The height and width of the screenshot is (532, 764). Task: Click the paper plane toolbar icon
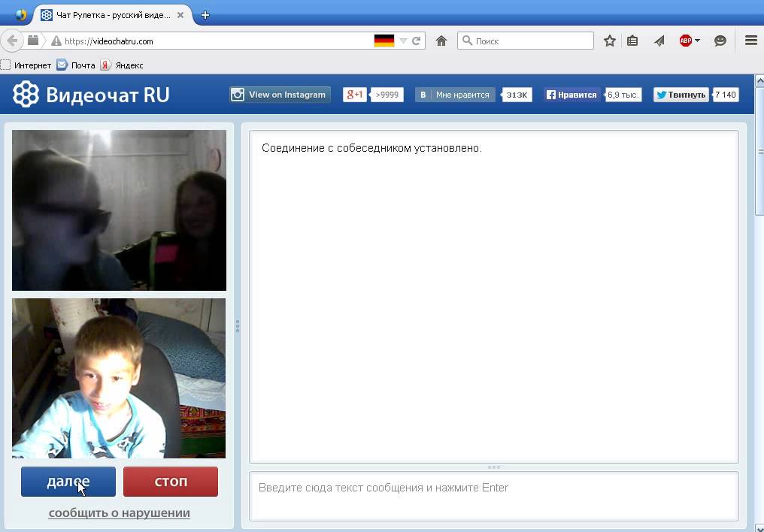click(659, 41)
